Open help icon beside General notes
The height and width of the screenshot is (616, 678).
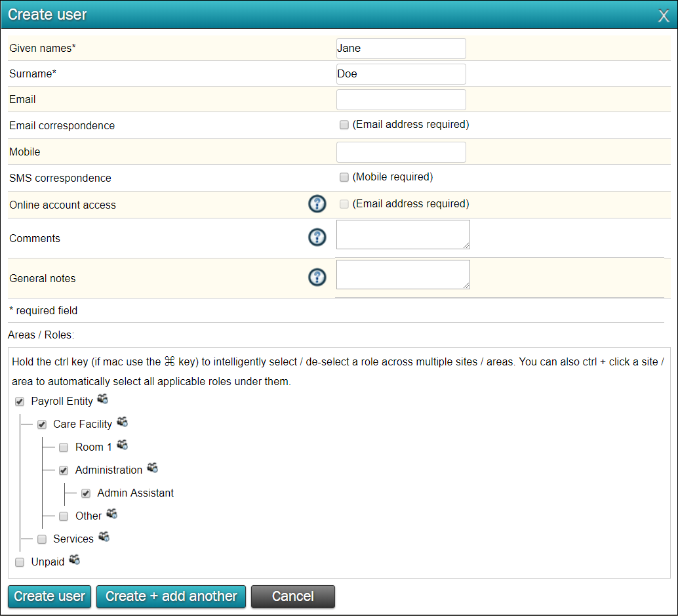point(317,277)
